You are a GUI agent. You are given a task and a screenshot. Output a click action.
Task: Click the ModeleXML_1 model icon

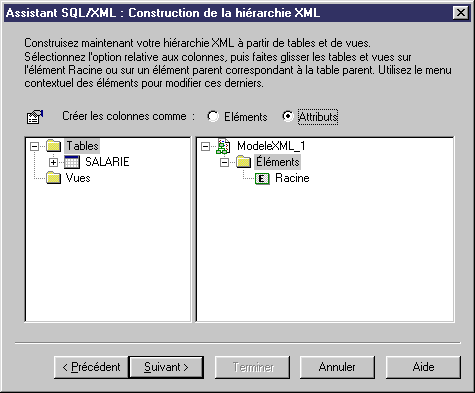(x=223, y=146)
